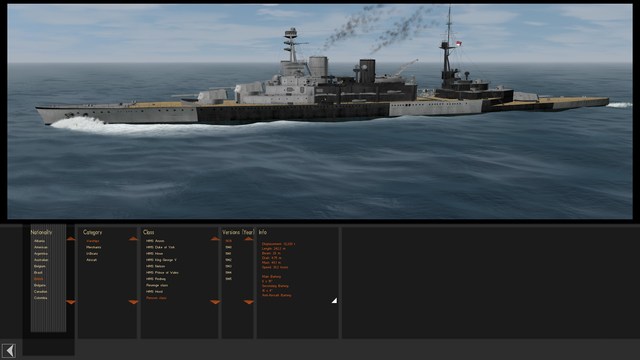Click Nationality list down arrow
This screenshot has height=360, width=640.
coord(71,302)
